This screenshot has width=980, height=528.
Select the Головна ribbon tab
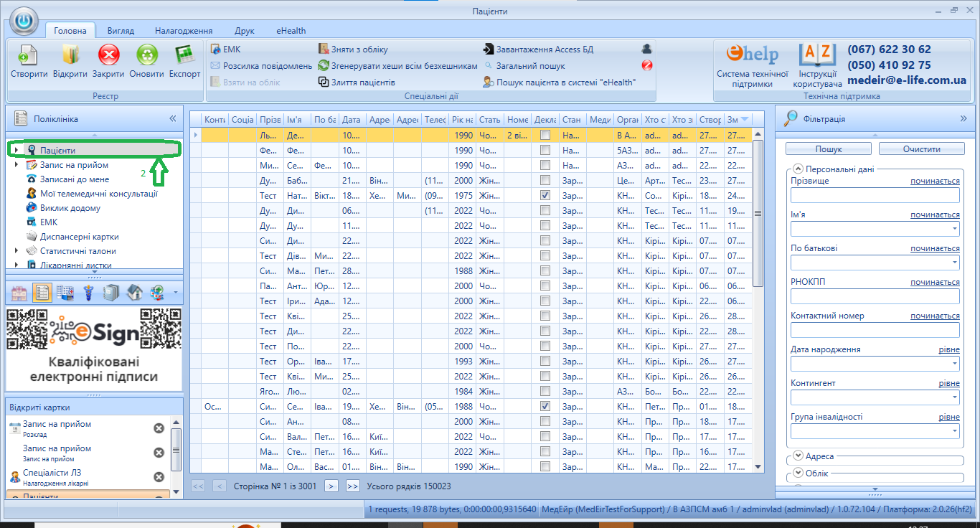[70, 31]
